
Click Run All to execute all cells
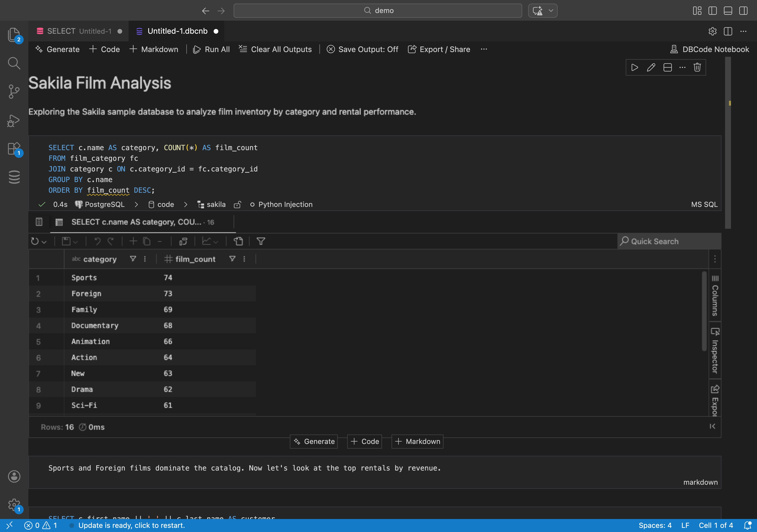coord(211,49)
